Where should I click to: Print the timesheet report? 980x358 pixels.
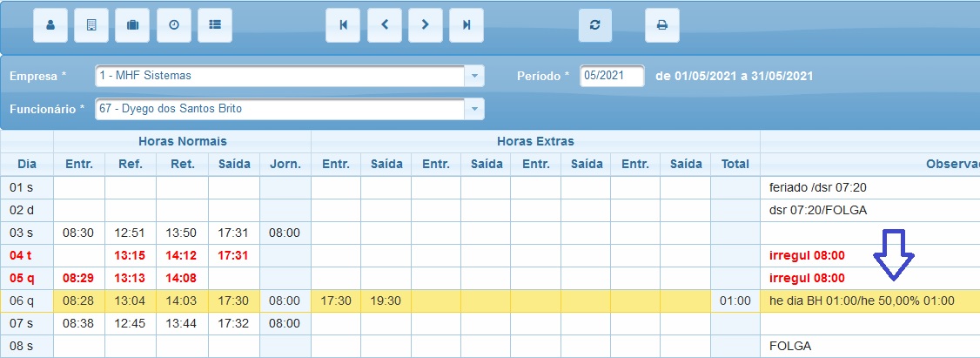click(x=661, y=25)
